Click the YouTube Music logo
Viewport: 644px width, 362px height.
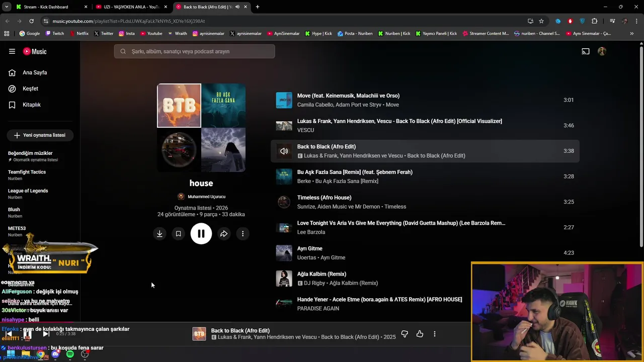pos(35,51)
